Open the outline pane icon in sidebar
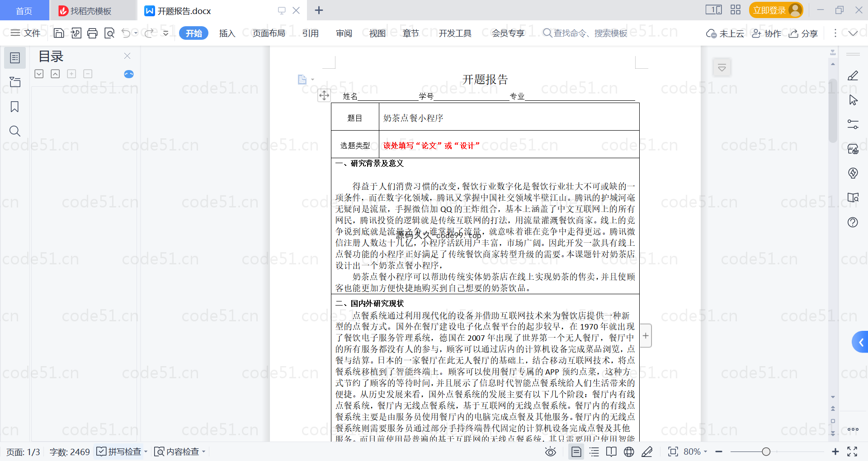 coord(15,58)
